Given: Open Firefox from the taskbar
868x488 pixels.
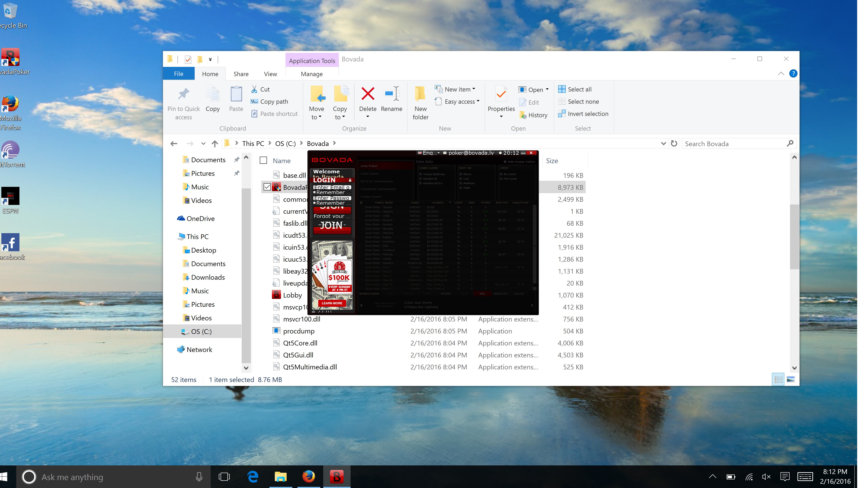Looking at the screenshot, I should click(x=308, y=476).
